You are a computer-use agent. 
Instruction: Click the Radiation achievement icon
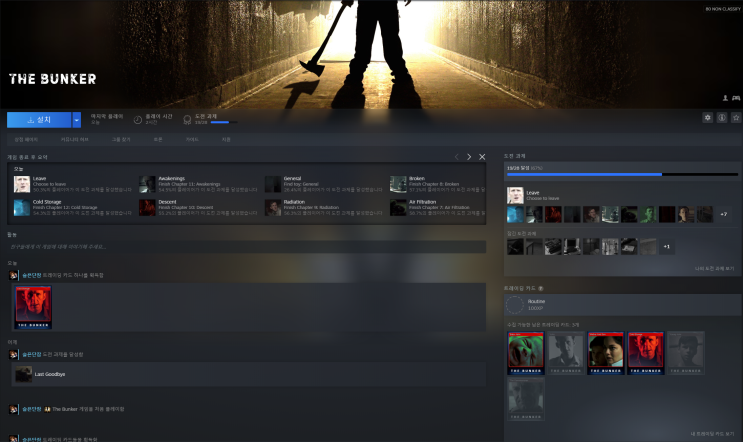(272, 207)
